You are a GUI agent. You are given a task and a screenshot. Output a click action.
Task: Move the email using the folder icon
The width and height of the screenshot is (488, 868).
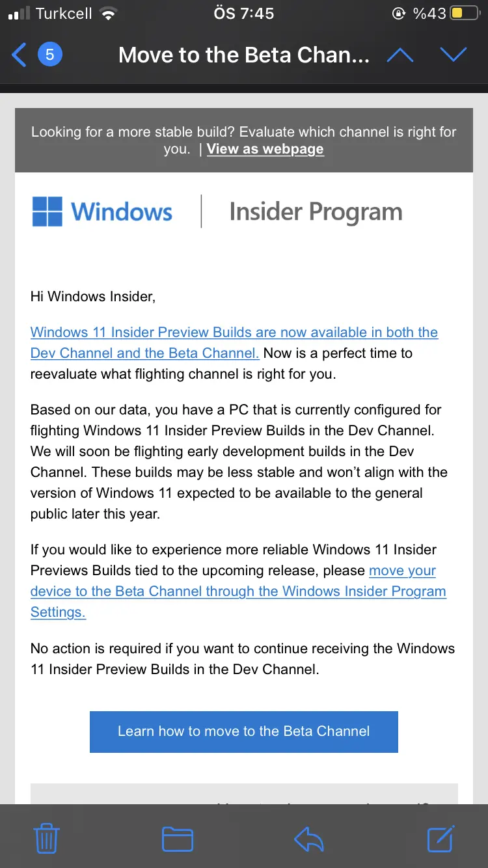click(x=177, y=839)
